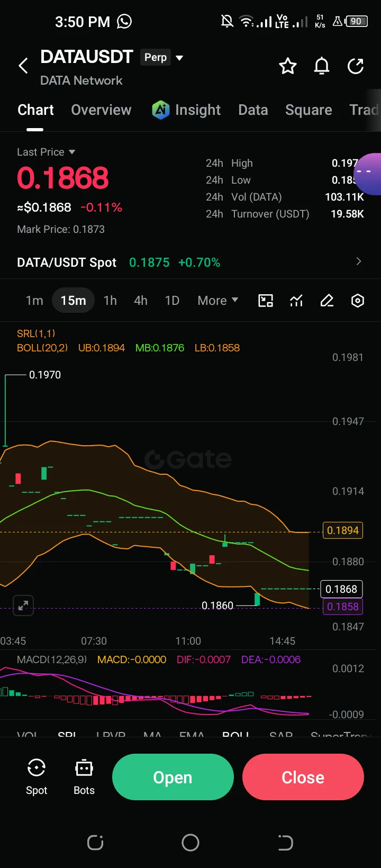Select the 4h timeframe
The height and width of the screenshot is (868, 381).
[x=141, y=301]
